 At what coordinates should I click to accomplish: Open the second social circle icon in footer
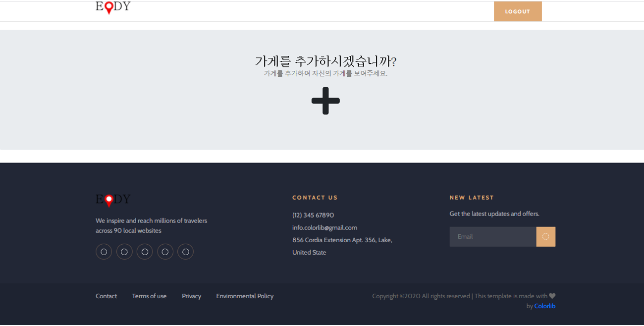click(124, 252)
